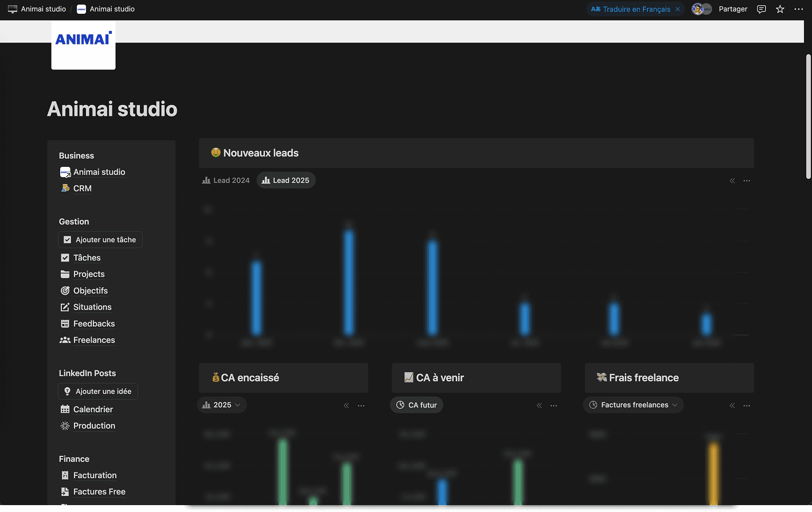Click the CA à venir heading
The image size is (812, 512).
tap(440, 378)
